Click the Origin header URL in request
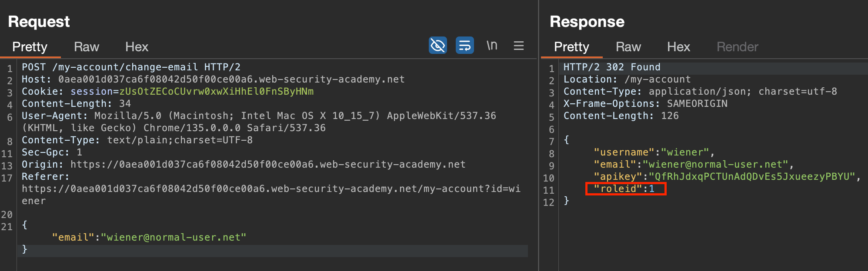 [267, 165]
